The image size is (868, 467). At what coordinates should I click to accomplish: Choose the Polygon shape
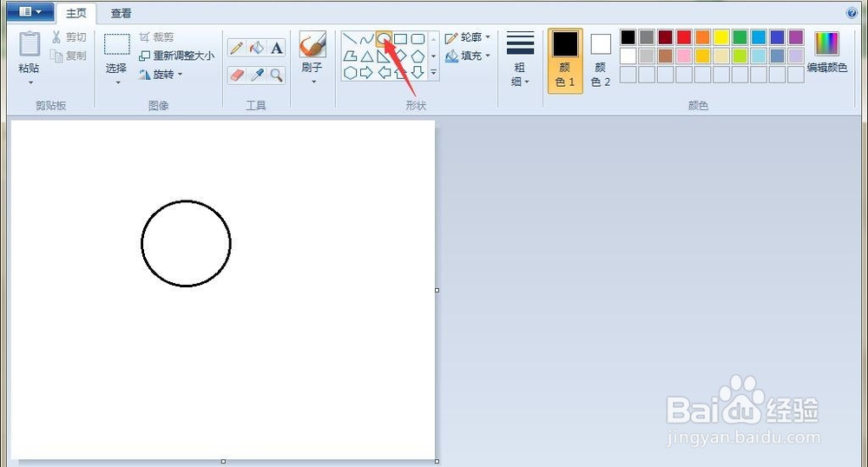tap(349, 56)
